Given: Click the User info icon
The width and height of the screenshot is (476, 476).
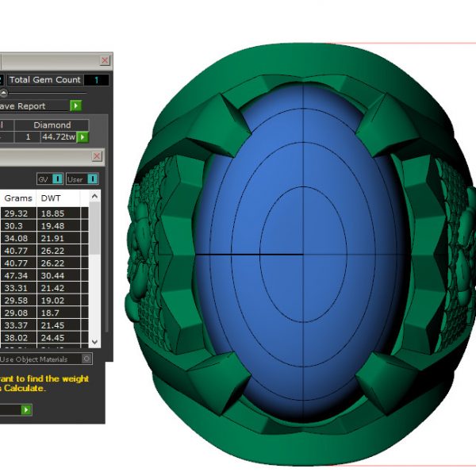Looking at the screenshot, I should coord(93,179).
